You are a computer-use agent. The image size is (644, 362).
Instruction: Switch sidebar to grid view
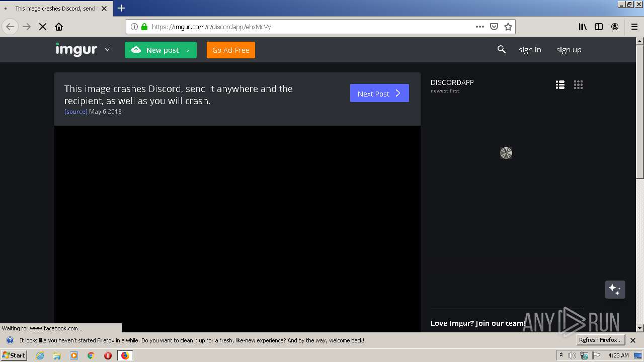point(578,84)
